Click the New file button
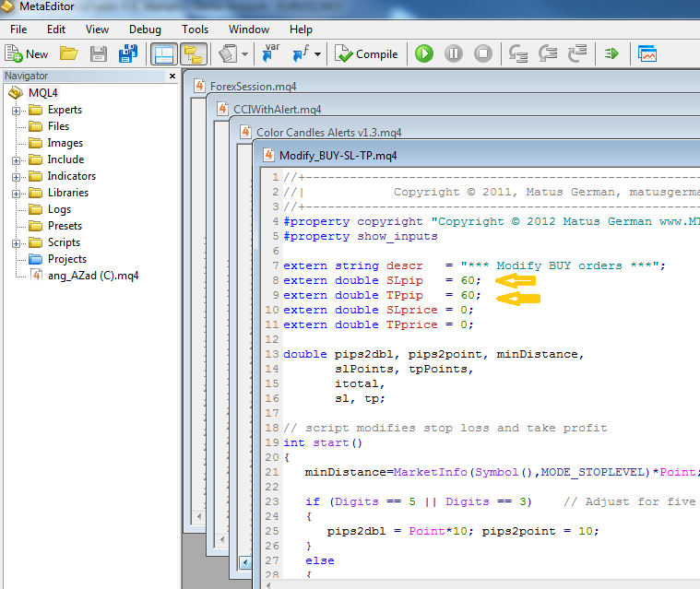 27,54
